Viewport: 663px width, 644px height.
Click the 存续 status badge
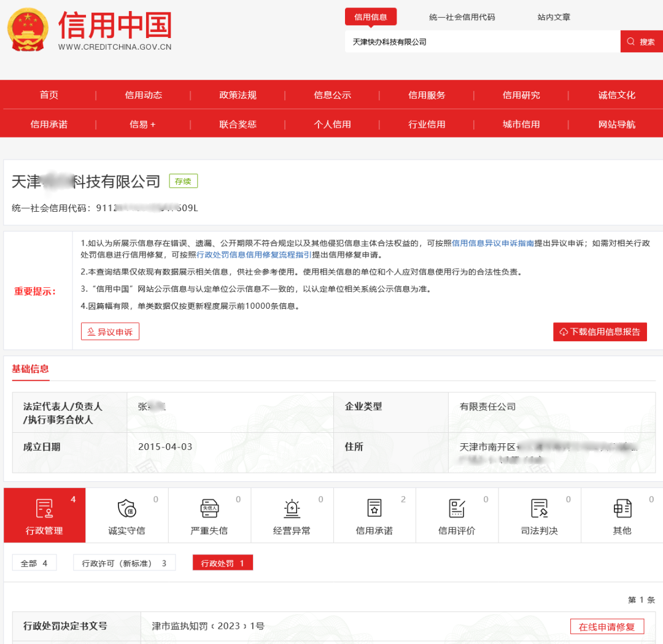click(x=183, y=181)
